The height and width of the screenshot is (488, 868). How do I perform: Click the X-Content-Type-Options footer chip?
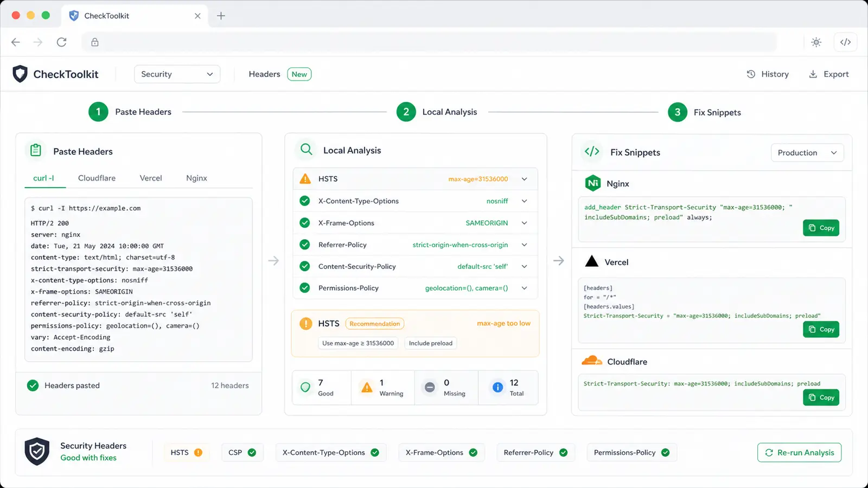coord(331,452)
